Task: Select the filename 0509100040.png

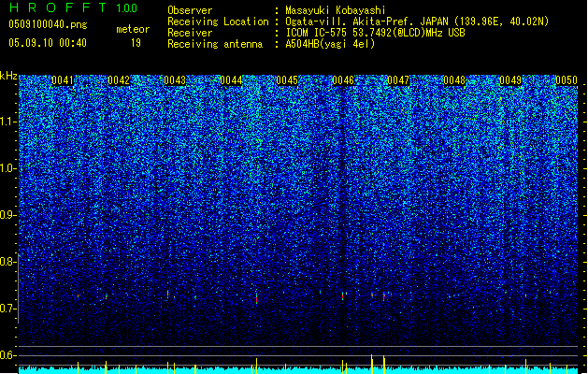Action: coord(48,24)
